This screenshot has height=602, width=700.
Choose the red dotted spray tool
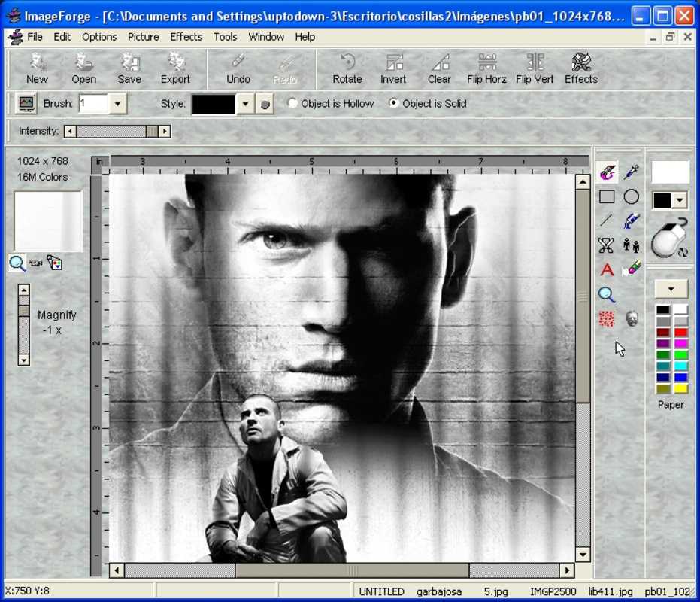click(x=607, y=318)
